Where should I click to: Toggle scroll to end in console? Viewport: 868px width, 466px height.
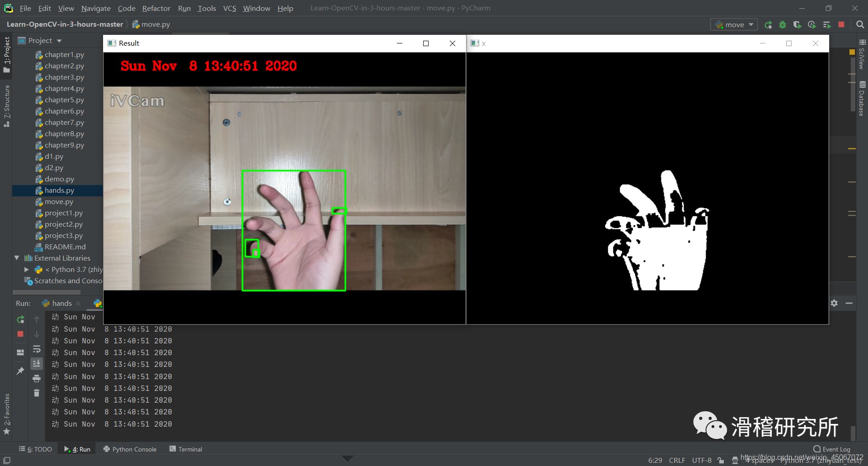pos(37,364)
